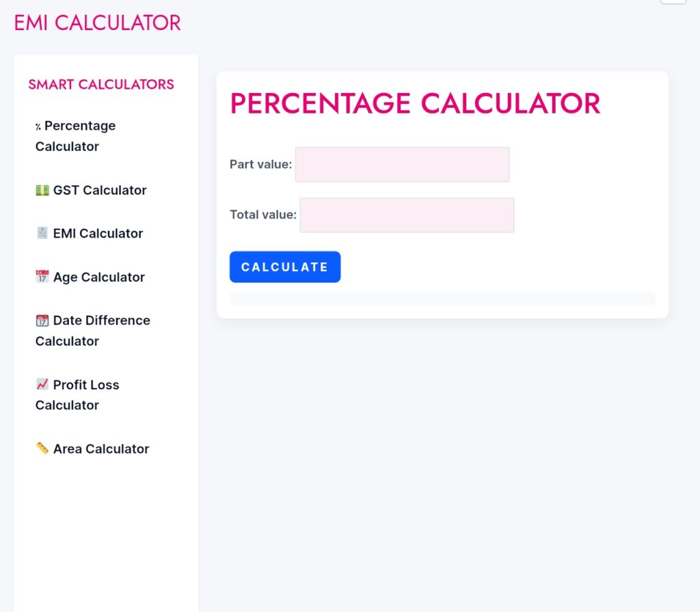Click the percent icon beside Percentage Calculator

click(x=38, y=126)
